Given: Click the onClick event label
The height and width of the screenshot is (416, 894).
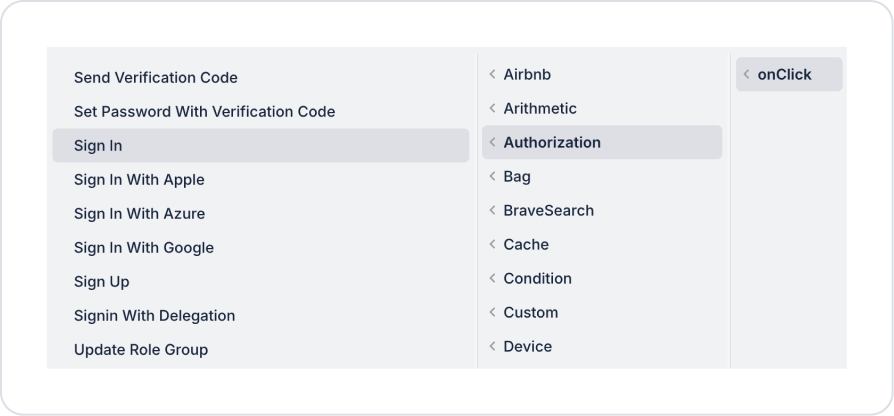Looking at the screenshot, I should 785,75.
